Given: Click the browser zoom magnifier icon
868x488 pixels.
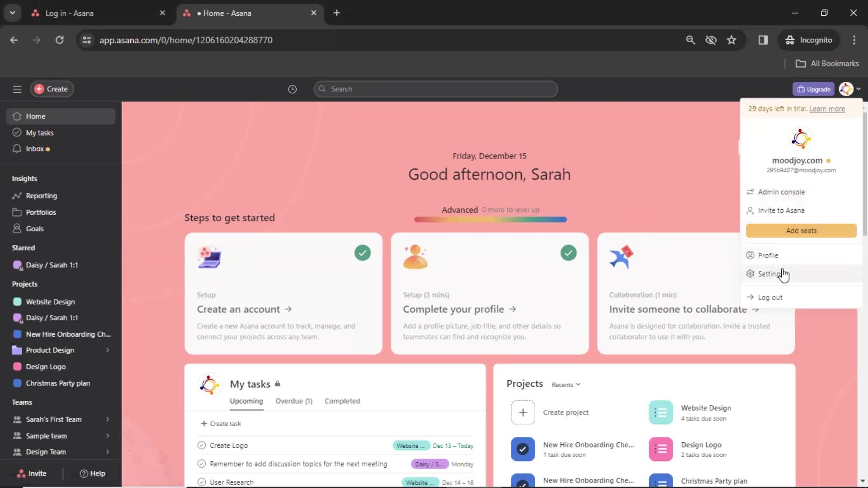Looking at the screenshot, I should (690, 40).
